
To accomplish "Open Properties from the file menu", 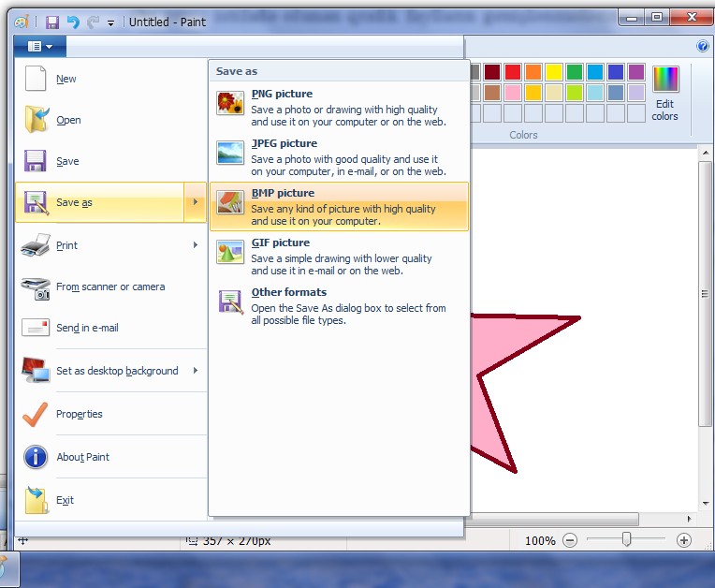I will [x=110, y=414].
